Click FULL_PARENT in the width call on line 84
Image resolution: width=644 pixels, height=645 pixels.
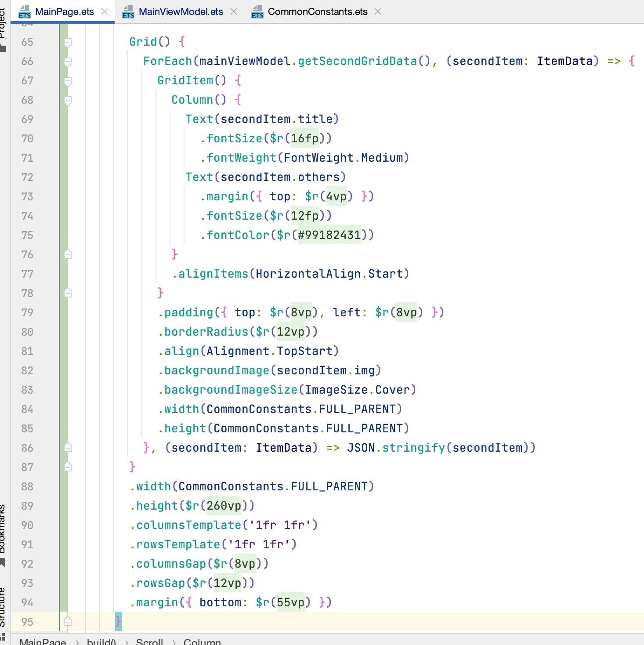(x=358, y=409)
